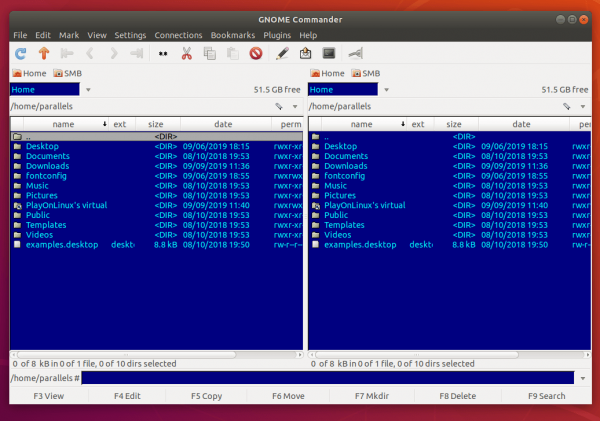
Task: Click the Paste clipboard icon
Action: (233, 53)
